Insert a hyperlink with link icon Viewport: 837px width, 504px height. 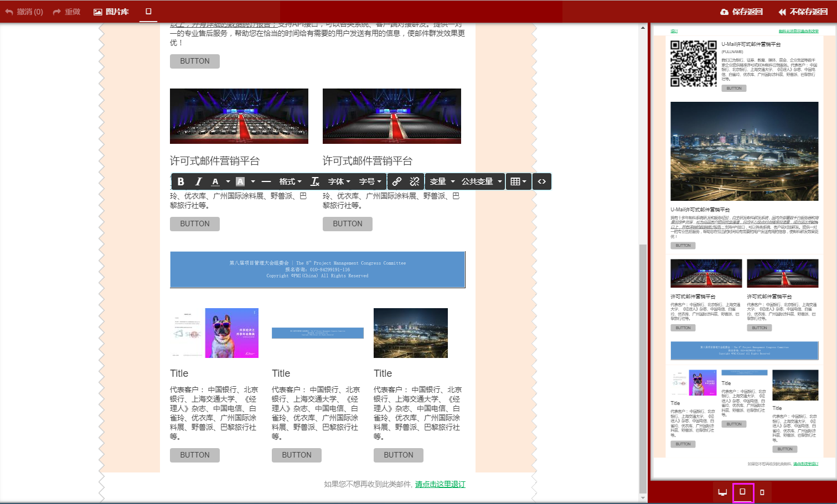(396, 181)
